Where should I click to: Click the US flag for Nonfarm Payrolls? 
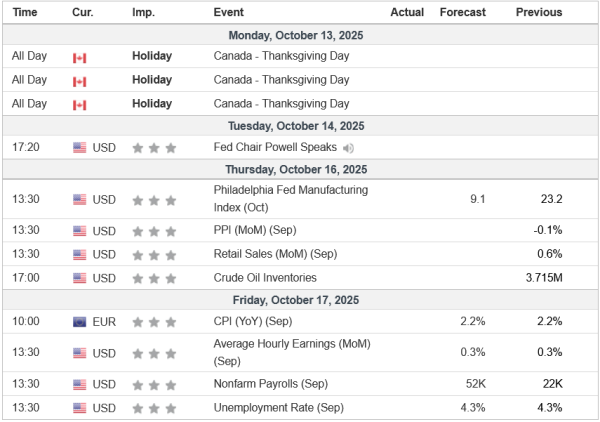[80, 384]
